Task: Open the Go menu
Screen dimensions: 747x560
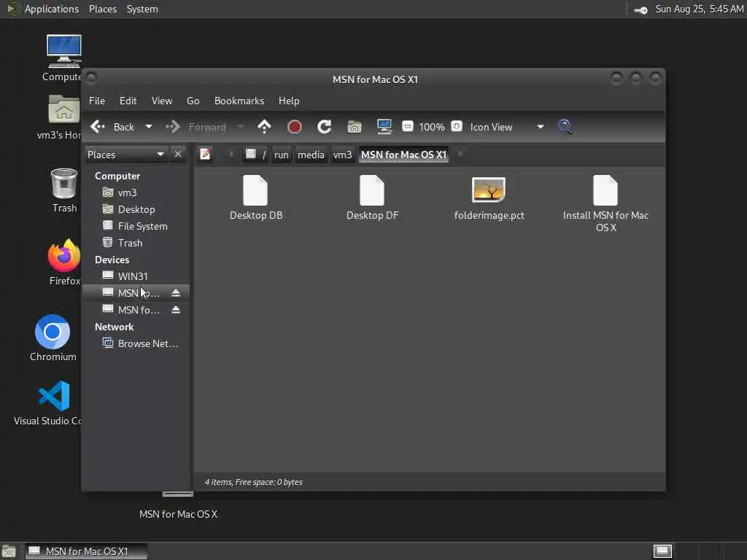Action: click(193, 101)
